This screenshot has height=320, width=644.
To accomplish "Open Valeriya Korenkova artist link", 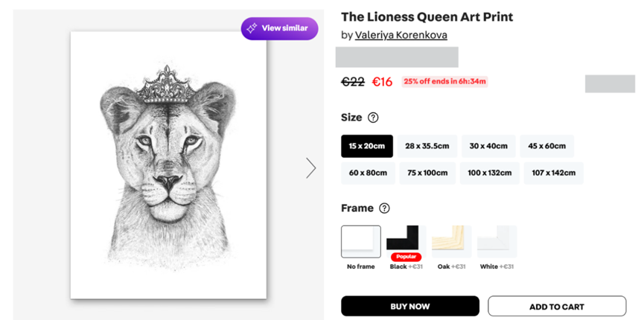I will 401,35.
